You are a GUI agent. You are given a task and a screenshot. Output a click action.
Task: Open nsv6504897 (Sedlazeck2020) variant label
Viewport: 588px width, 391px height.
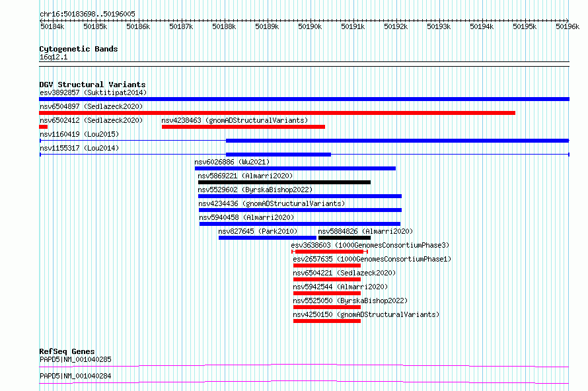pos(91,106)
